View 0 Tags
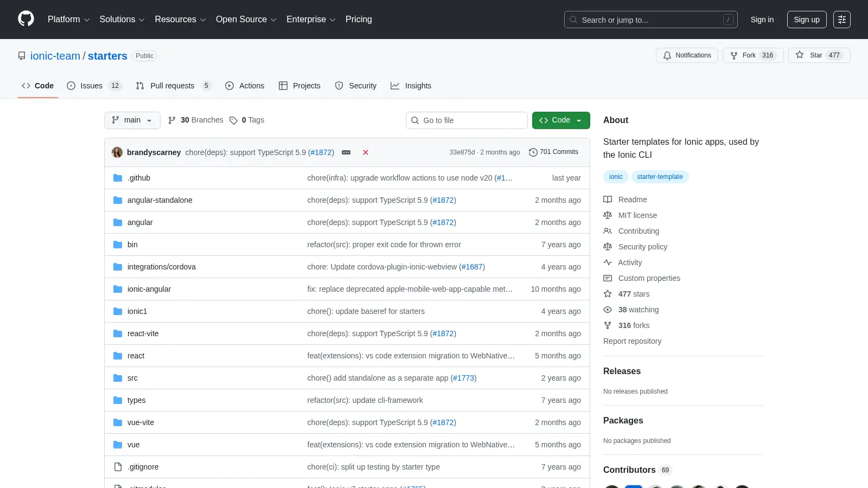The width and height of the screenshot is (868, 488). point(247,120)
